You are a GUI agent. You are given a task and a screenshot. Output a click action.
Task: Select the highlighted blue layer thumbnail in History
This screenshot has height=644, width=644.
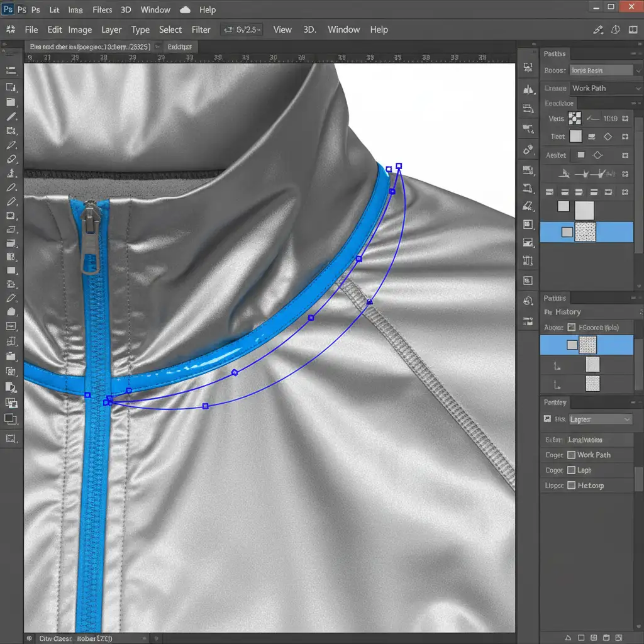coord(587,345)
